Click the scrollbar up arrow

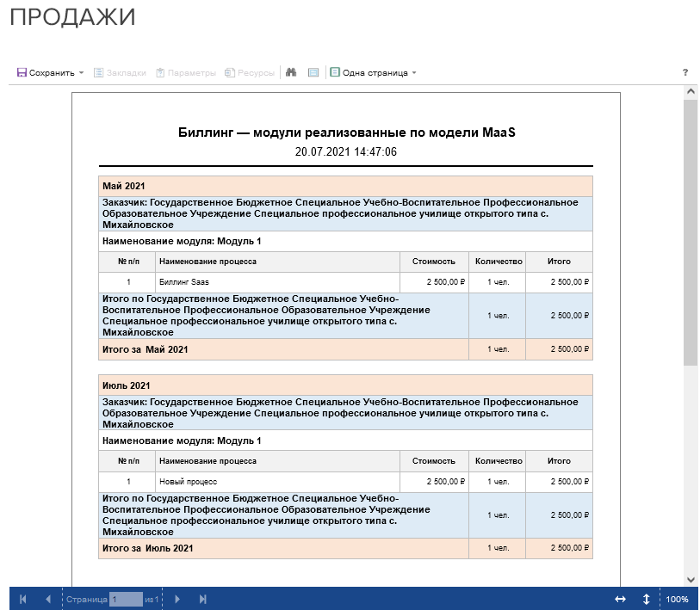click(x=691, y=90)
